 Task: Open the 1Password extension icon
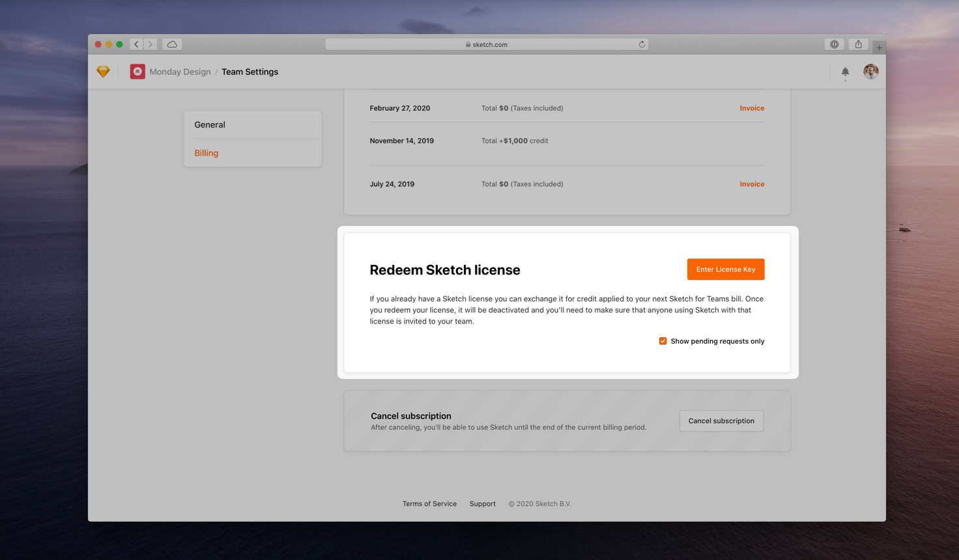point(834,44)
